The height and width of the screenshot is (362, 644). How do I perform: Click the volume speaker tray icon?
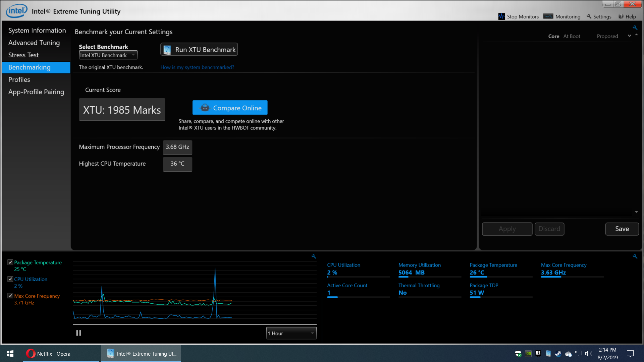(x=588, y=354)
